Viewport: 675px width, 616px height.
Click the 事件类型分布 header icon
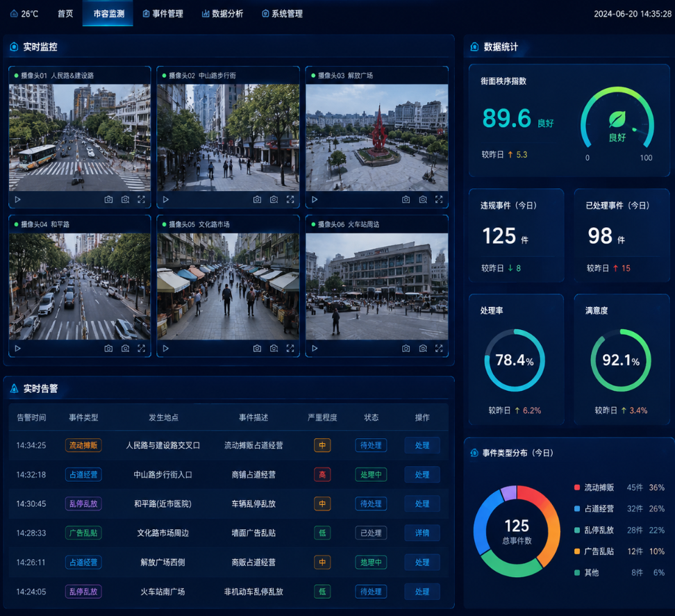coord(474,453)
